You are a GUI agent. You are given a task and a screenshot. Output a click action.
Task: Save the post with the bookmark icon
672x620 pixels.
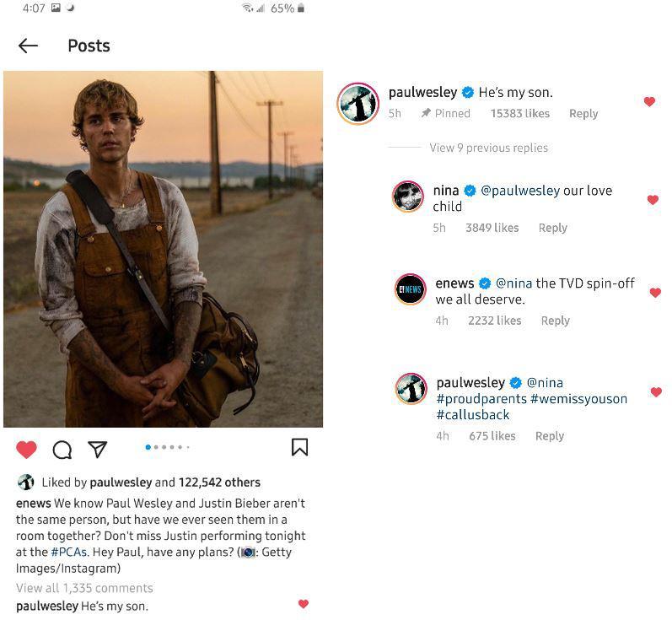point(299,447)
